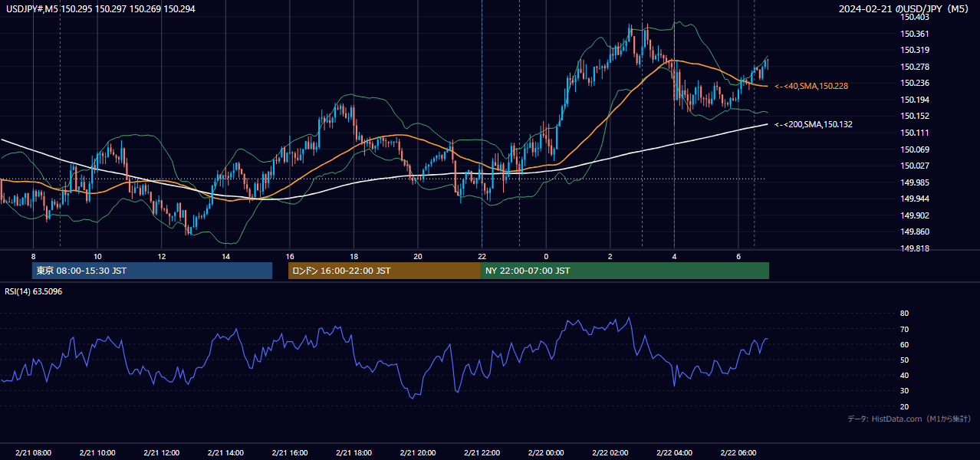The width and height of the screenshot is (980, 460).
Task: Click the RSI(14) 63.5096 indicator label
Action: coord(34,291)
